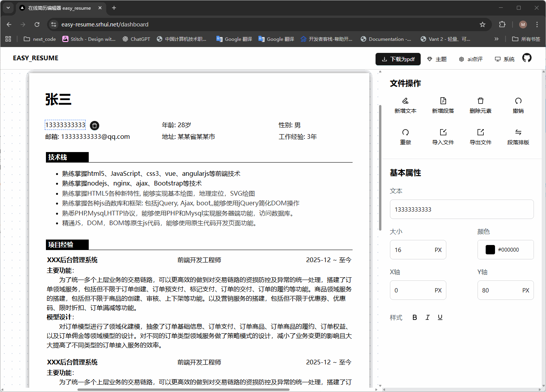Image resolution: width=546 pixels, height=392 pixels.
Task: Select the 地址: 某某省某某市 text
Action: [x=188, y=136]
